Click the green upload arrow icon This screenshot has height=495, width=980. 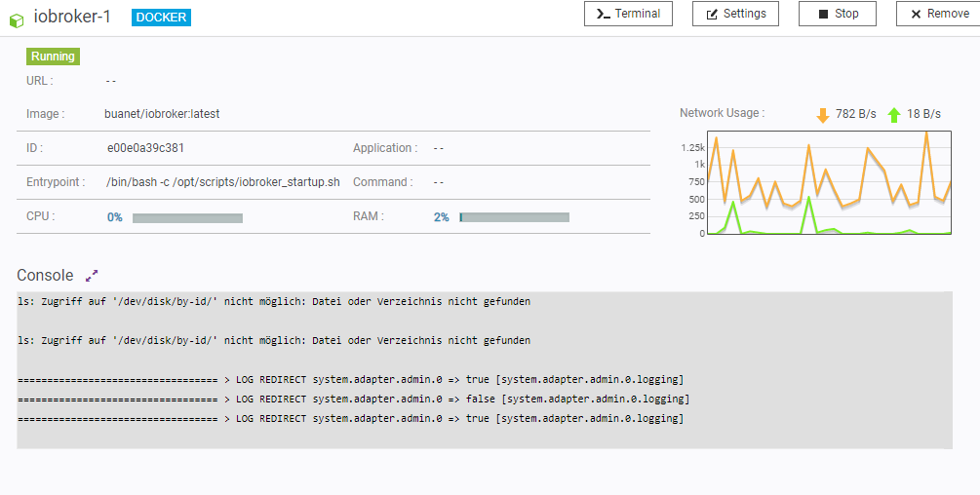[894, 114]
